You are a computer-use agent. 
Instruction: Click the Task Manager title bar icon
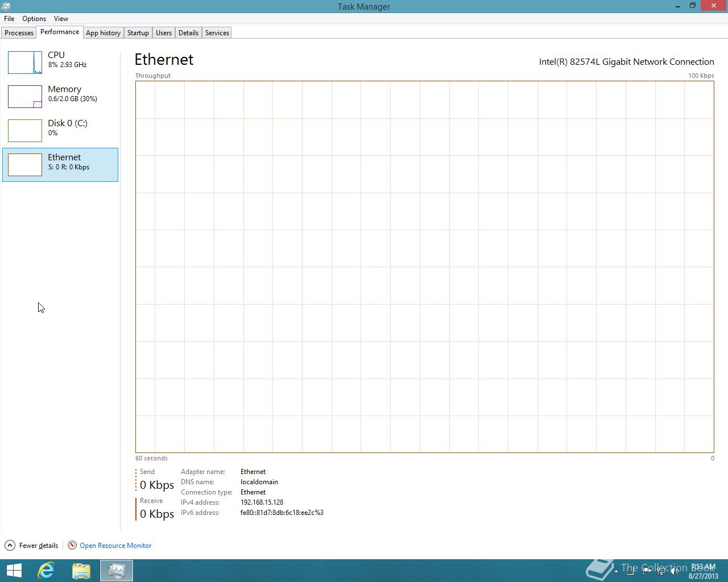[x=6, y=6]
